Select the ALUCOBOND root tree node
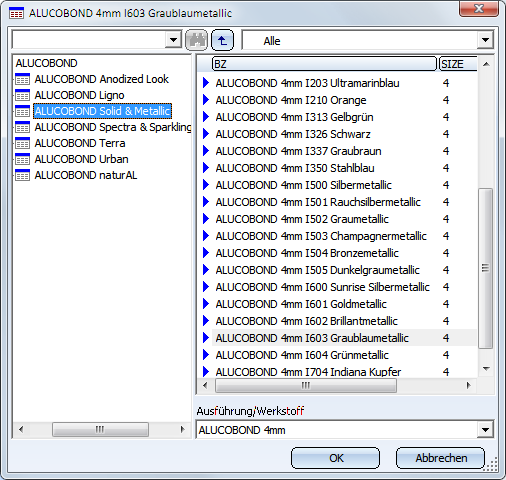Viewport: 506px width, 480px height. (46, 63)
